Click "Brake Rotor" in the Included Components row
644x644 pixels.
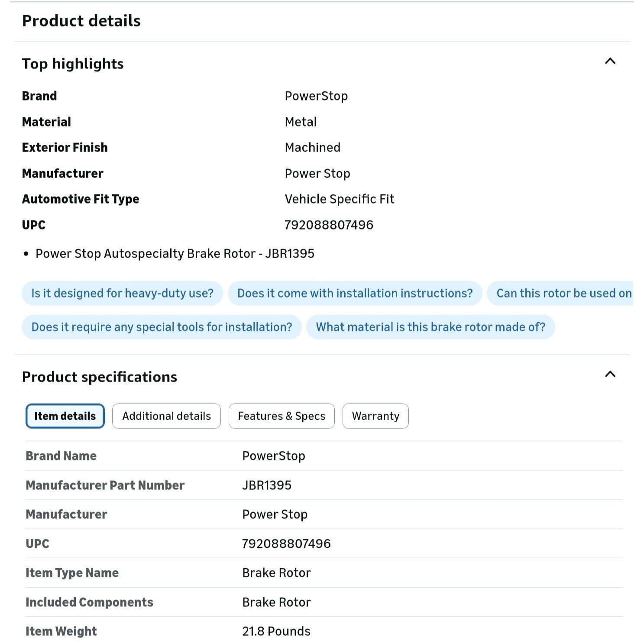(276, 602)
